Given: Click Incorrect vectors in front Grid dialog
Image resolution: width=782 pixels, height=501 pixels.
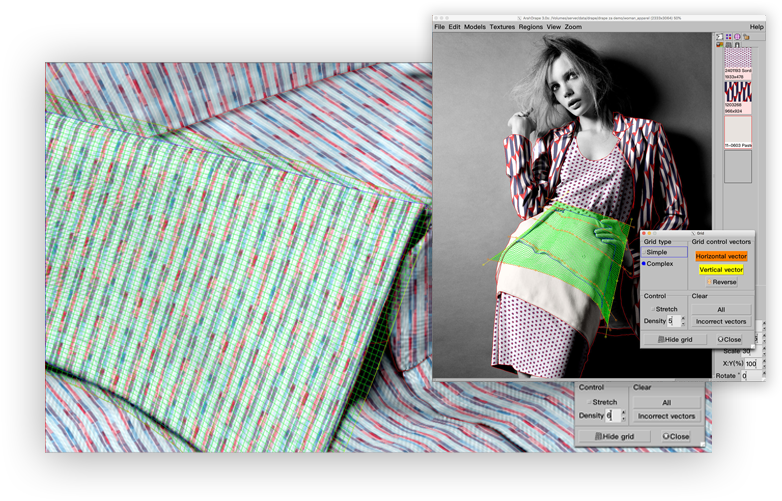Looking at the screenshot, I should pos(721,322).
